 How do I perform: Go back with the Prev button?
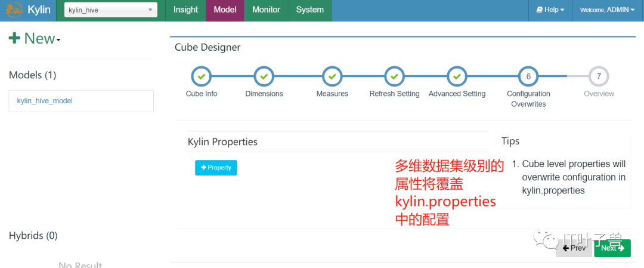pyautogui.click(x=574, y=248)
